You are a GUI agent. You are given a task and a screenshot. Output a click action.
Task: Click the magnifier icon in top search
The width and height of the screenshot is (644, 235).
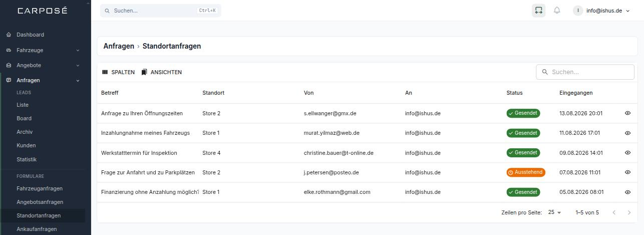coord(107,11)
